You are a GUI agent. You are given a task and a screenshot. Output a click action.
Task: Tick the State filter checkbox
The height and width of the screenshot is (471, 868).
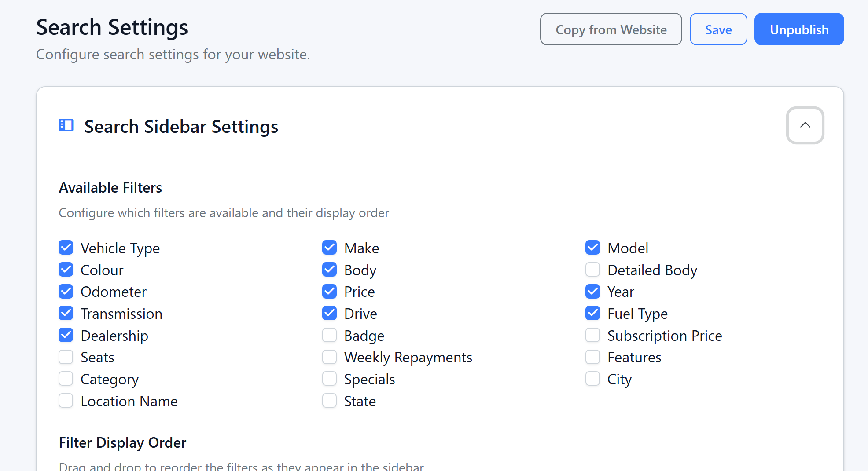329,401
